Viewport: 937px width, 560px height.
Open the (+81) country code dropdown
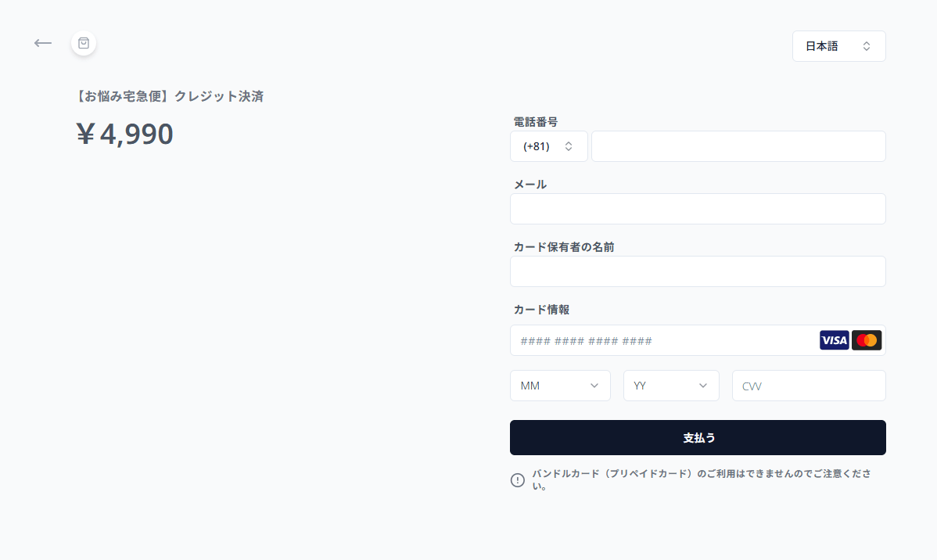[548, 146]
